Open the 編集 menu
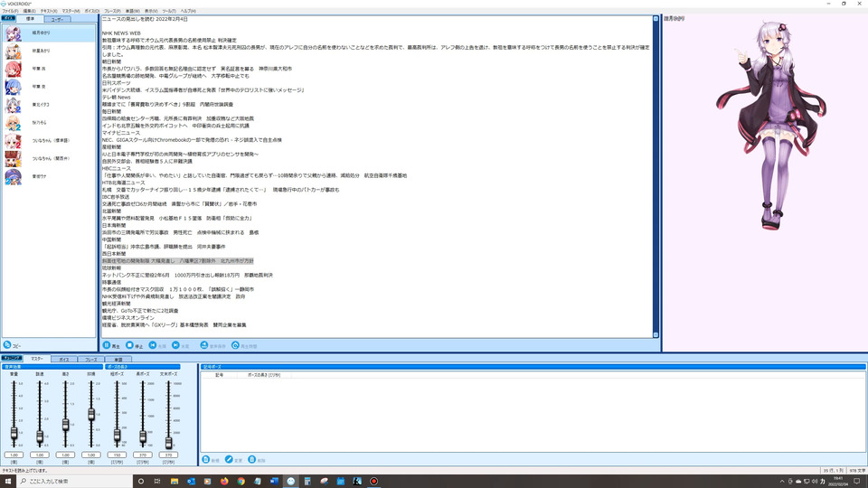The height and width of the screenshot is (488, 868). 29,11
